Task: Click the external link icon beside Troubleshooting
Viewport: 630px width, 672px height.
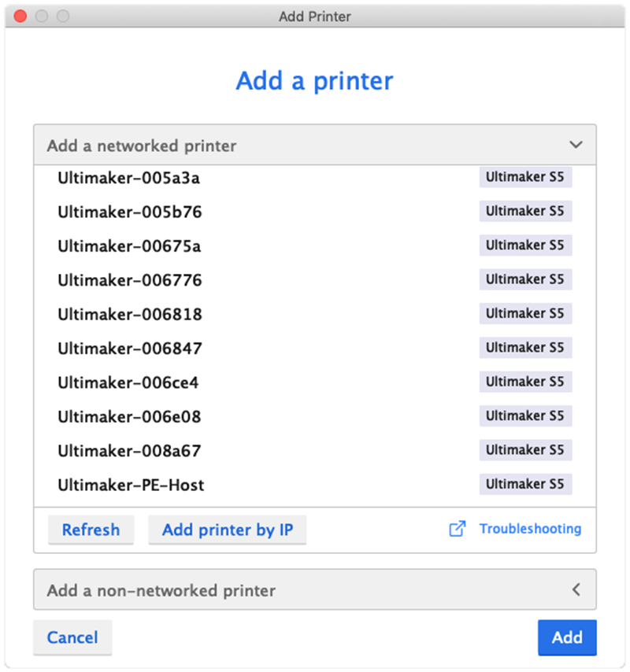Action: coord(457,529)
